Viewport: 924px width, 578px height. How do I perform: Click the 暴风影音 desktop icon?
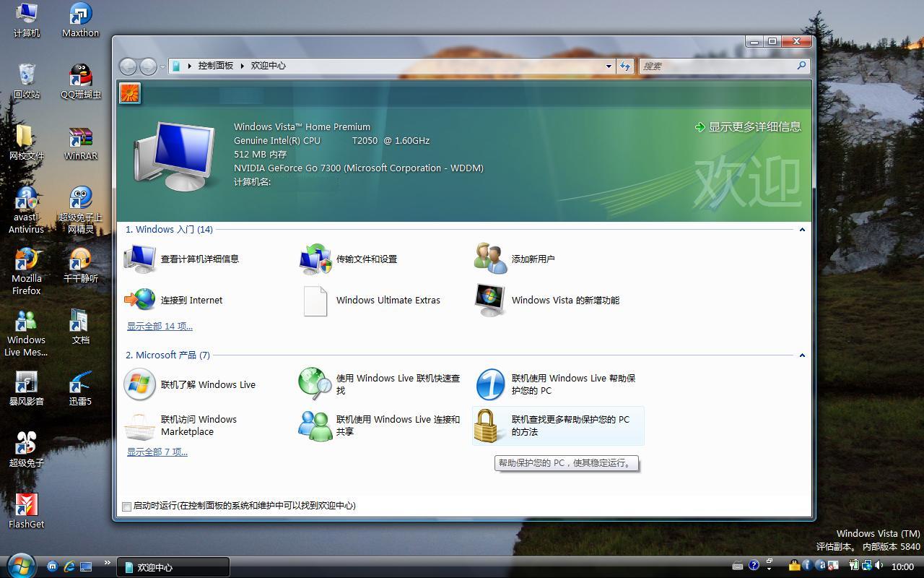(x=27, y=388)
